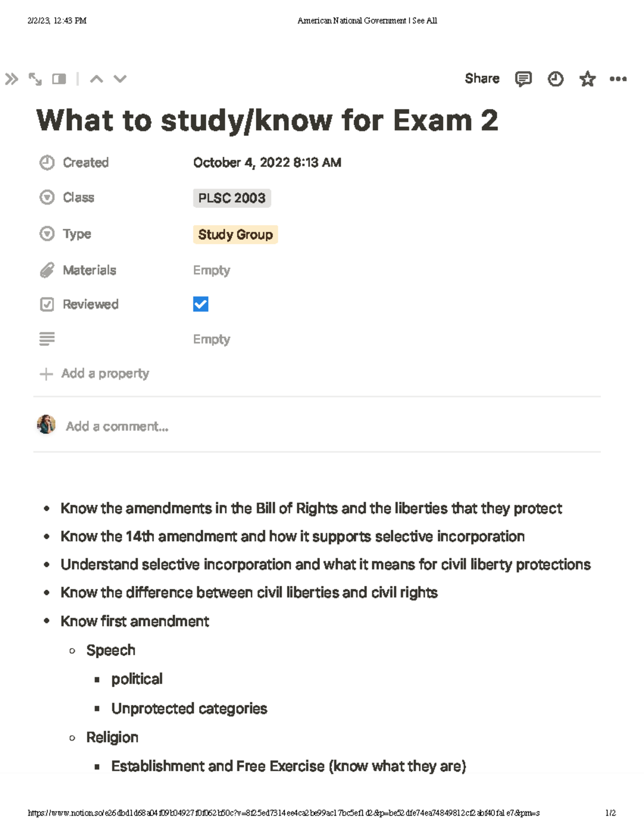Viewport: 644px width, 834px height.
Task: Toggle the Reviewed property check off
Action: (x=200, y=304)
